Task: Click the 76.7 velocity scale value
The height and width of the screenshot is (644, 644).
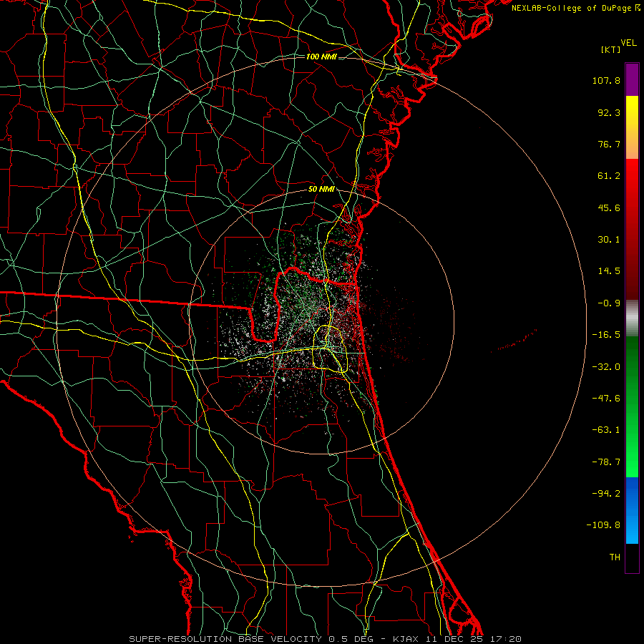Action: (609, 144)
